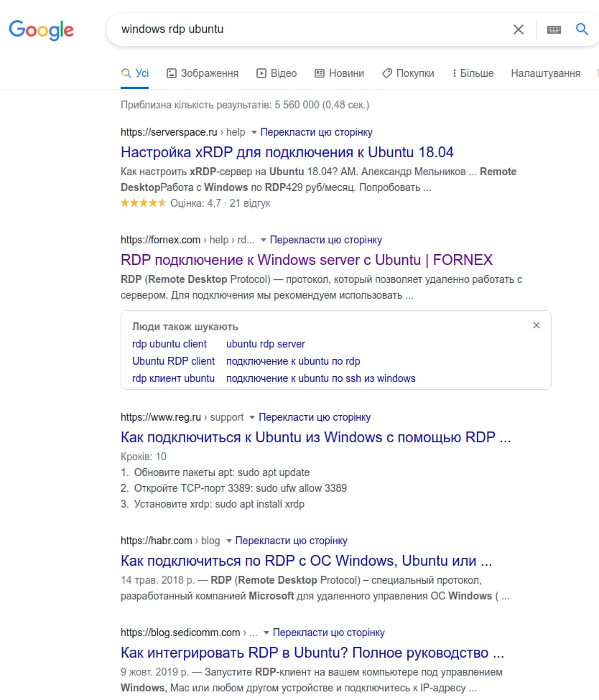This screenshot has height=700, width=599.
Task: Open 'Настройка xRDP для подключения к Ubuntu 18.04'
Action: coord(287,152)
